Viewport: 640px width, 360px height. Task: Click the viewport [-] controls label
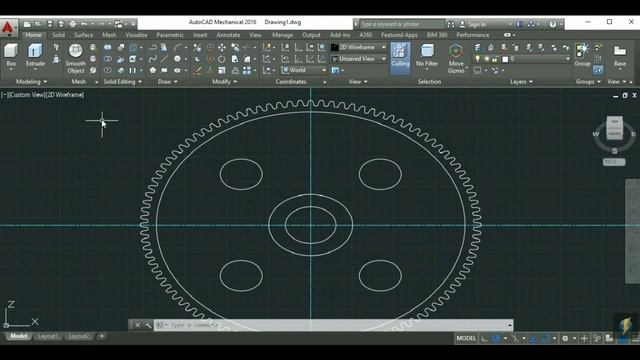click(x=4, y=95)
